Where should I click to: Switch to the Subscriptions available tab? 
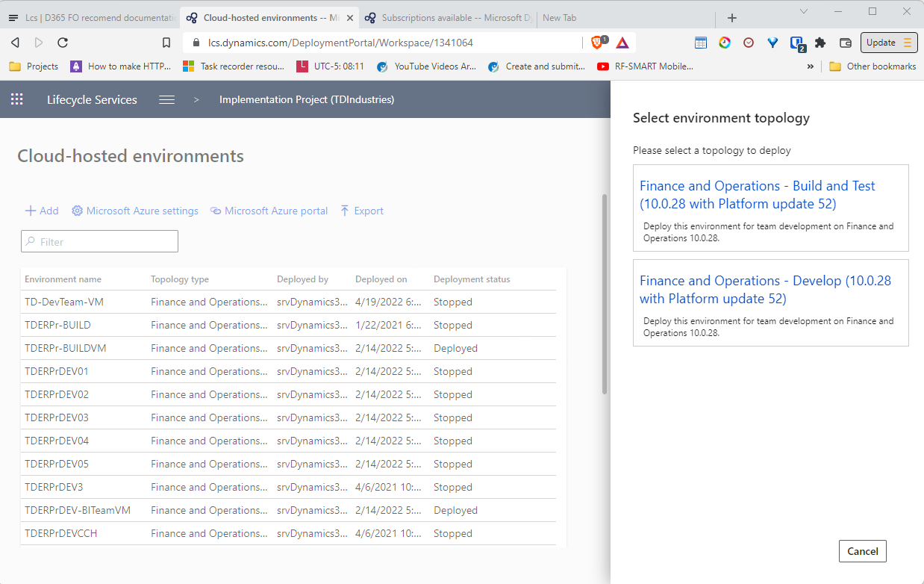(446, 18)
